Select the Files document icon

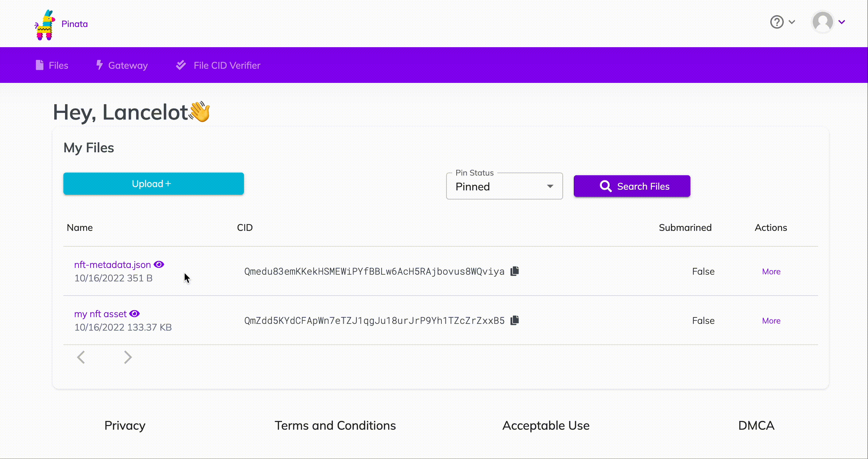39,65
